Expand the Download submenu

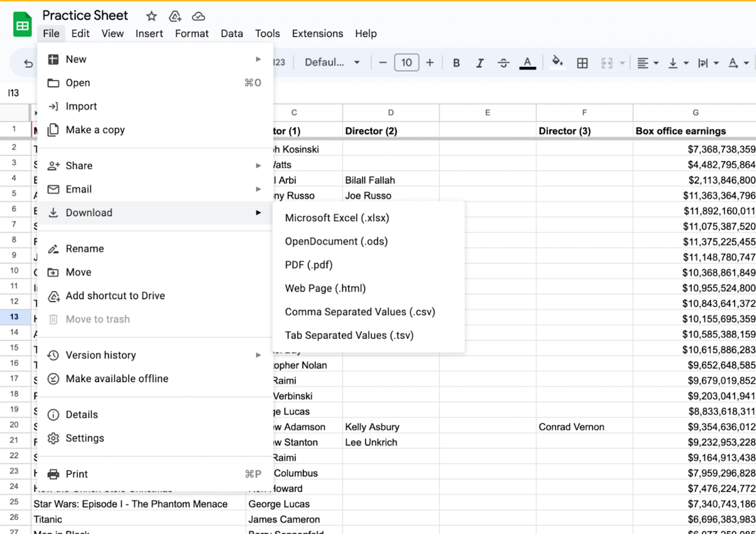tap(155, 213)
